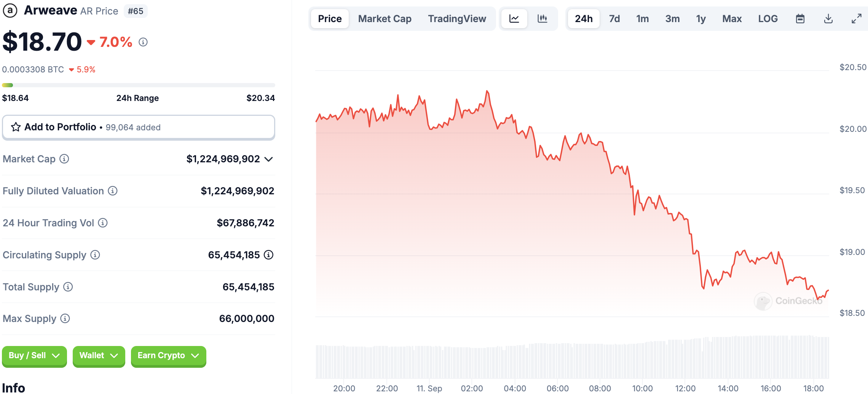Switch to line chart view icon

(x=514, y=19)
